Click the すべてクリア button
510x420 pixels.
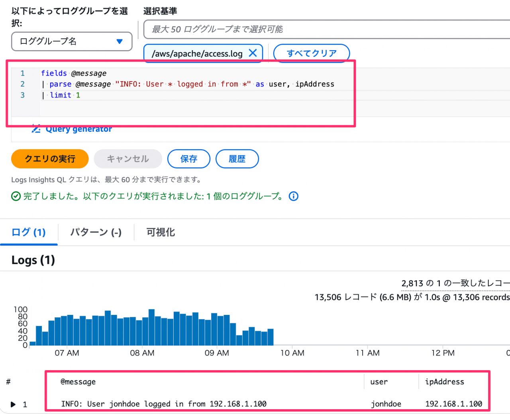pos(312,53)
